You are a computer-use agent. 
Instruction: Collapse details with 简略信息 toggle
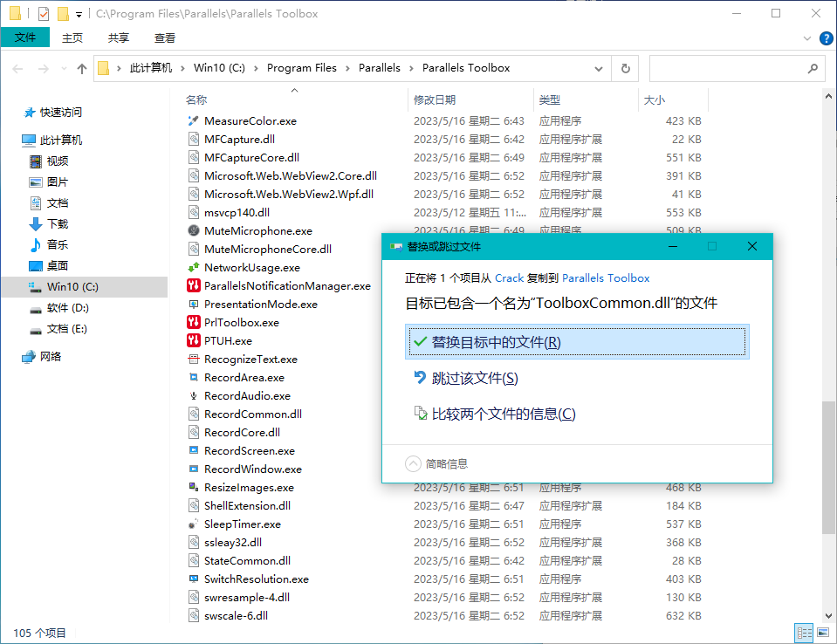[x=436, y=463]
